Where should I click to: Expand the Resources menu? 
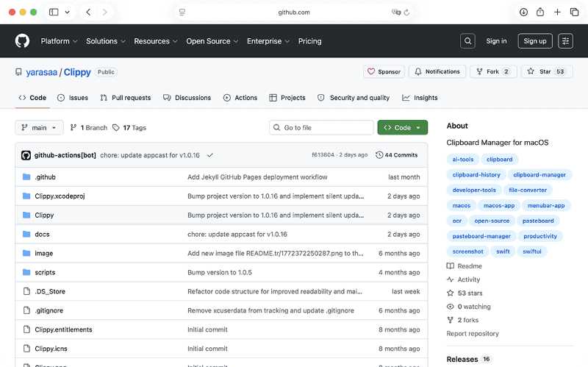coord(156,41)
